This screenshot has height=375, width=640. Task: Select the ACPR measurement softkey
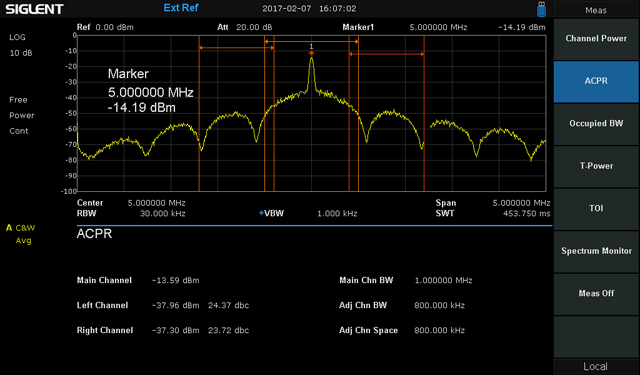[x=596, y=81]
